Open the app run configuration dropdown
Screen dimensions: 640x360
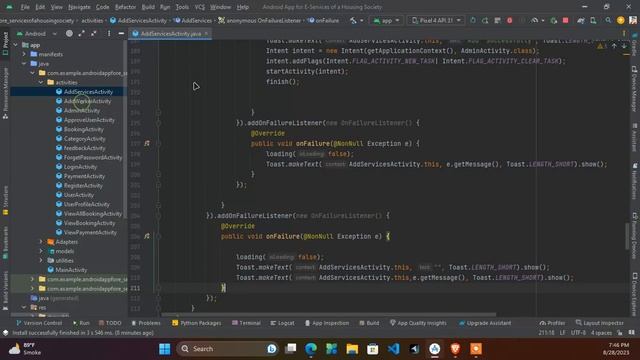click(386, 20)
